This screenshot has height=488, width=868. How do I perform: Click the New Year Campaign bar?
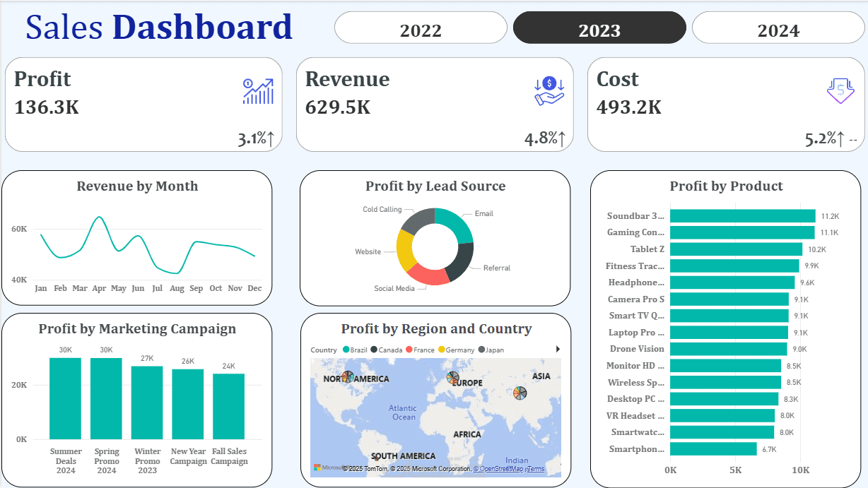188,404
